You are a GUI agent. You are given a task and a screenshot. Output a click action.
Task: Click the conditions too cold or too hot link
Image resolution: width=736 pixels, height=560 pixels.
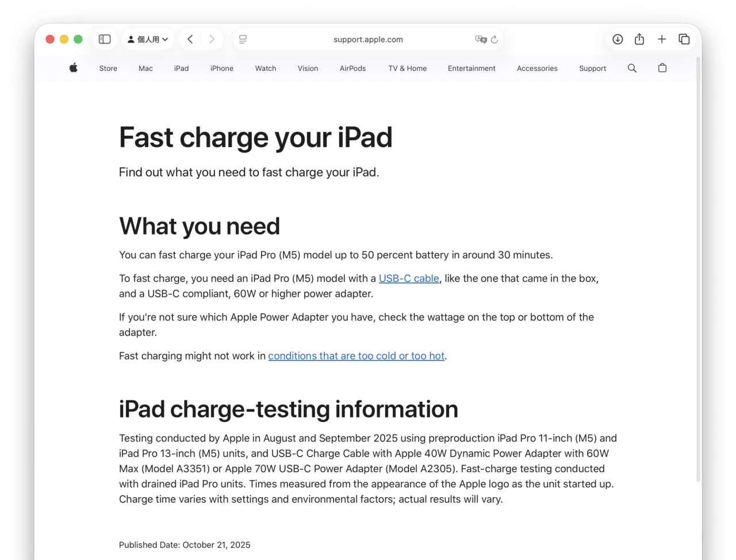(356, 355)
